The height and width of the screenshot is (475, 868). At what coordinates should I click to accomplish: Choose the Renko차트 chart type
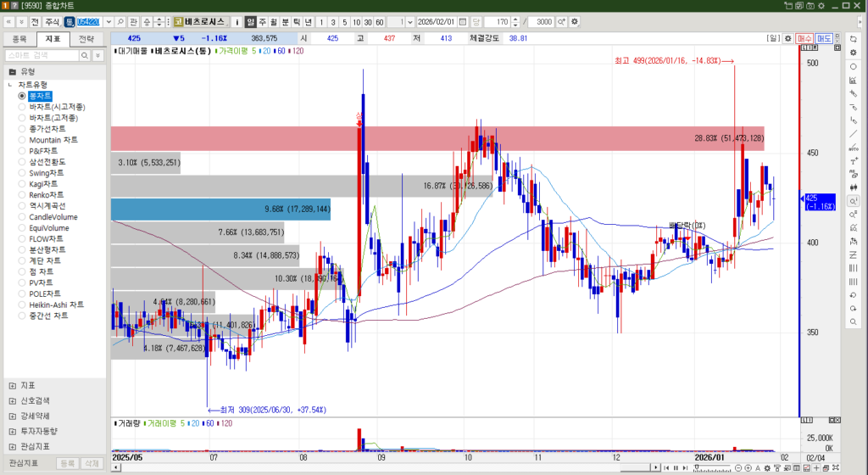click(22, 195)
